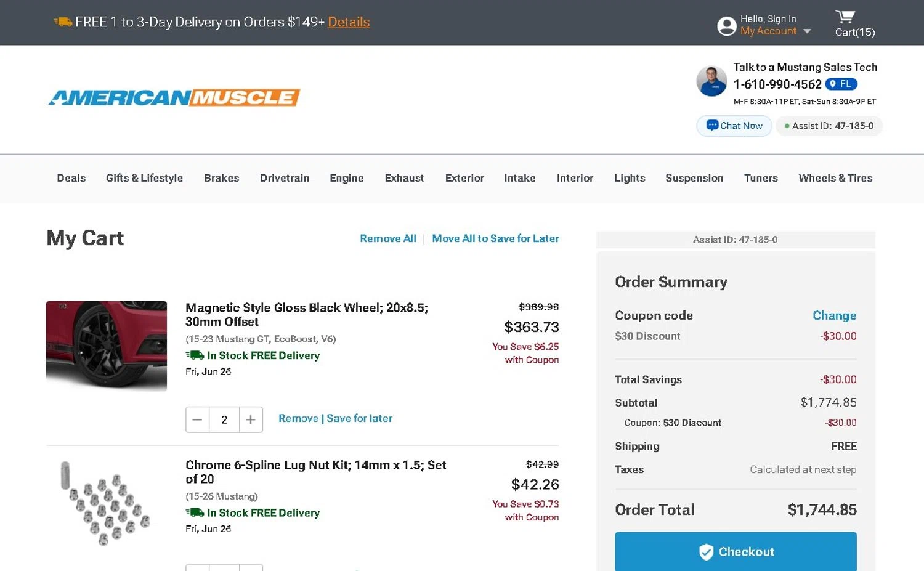Open the Drivetrain menu

pos(285,178)
